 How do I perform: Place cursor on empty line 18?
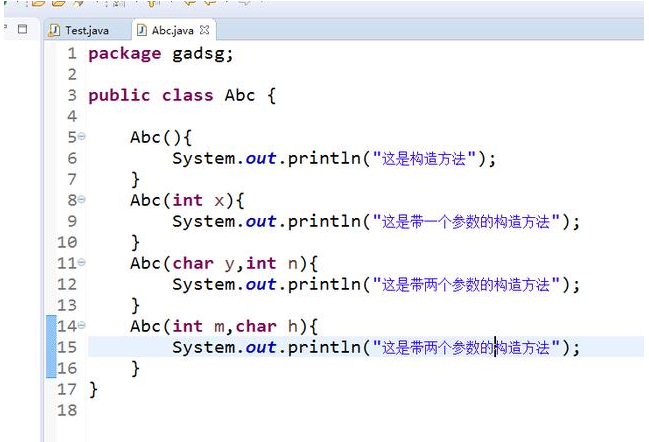pos(200,410)
